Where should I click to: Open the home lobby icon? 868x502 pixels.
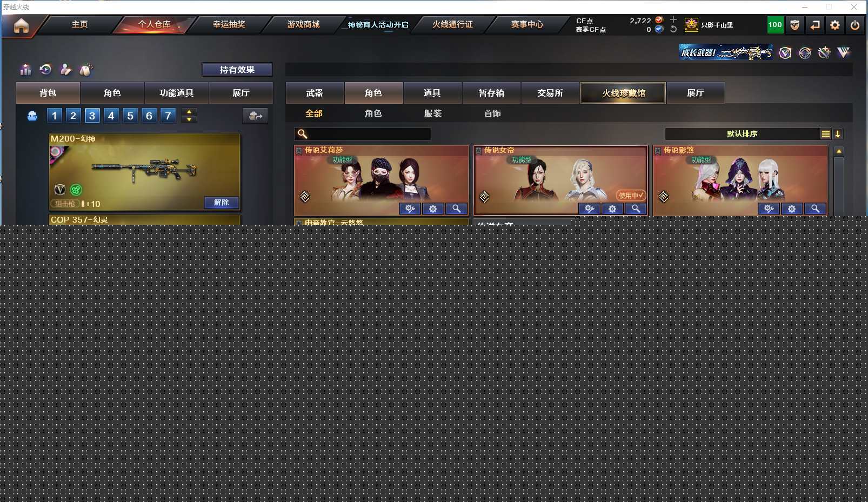point(21,25)
